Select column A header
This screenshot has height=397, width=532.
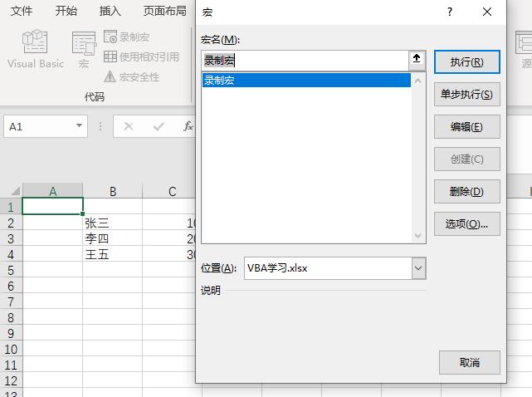[52, 191]
